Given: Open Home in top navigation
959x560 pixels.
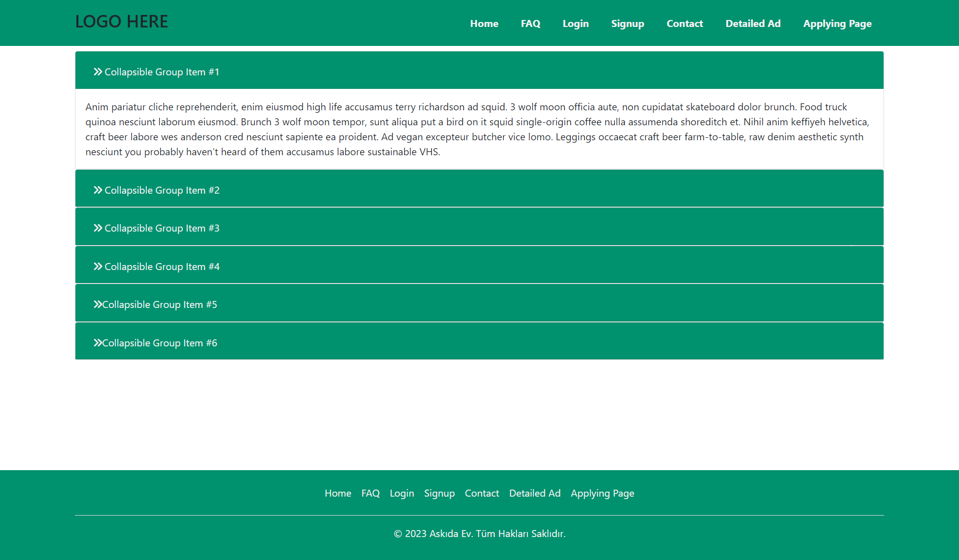Looking at the screenshot, I should pyautogui.click(x=484, y=23).
